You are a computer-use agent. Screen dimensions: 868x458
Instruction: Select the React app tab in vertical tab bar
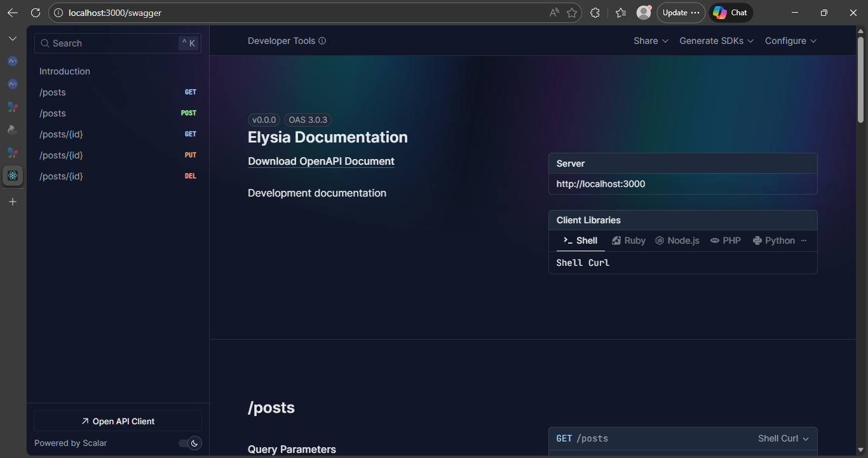[x=13, y=176]
